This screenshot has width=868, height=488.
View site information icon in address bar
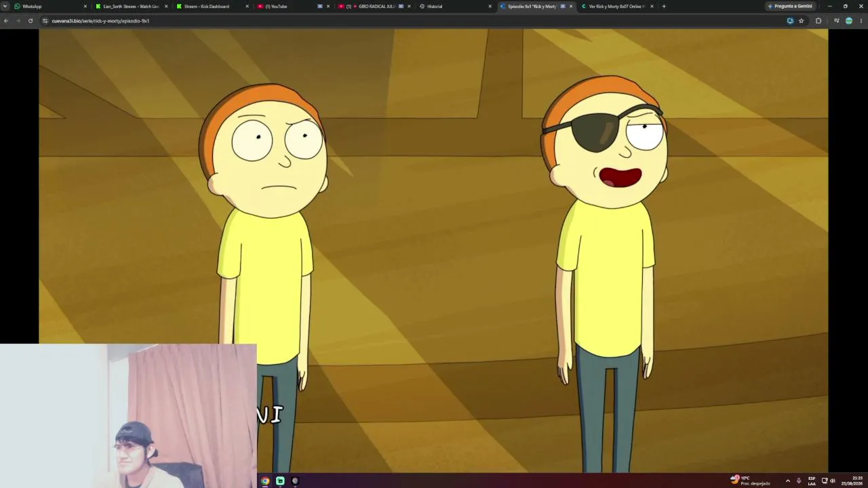[45, 21]
